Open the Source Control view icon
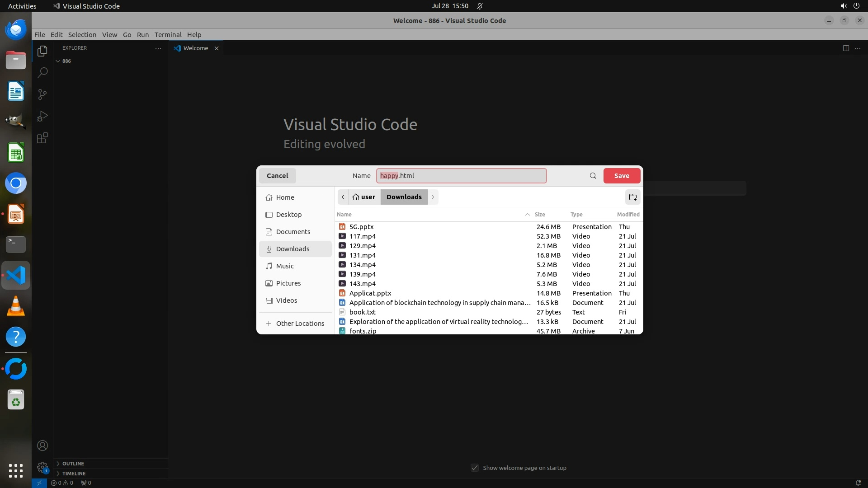Screen dimensions: 868x488 click(x=42, y=94)
